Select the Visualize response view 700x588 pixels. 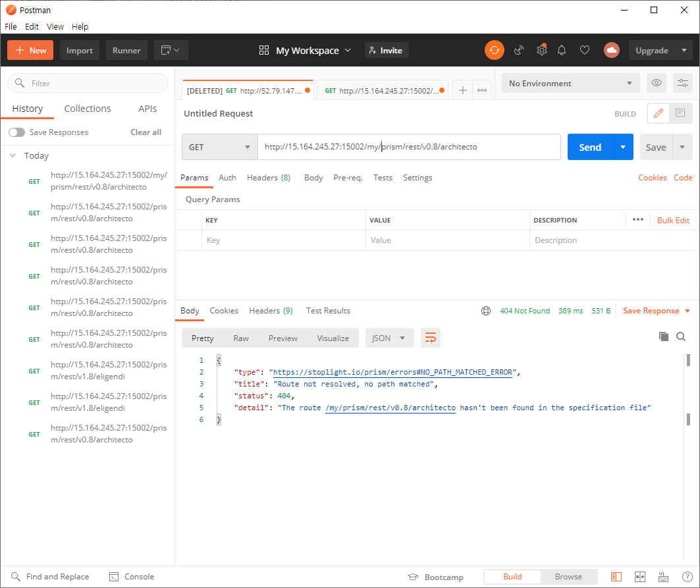(333, 338)
